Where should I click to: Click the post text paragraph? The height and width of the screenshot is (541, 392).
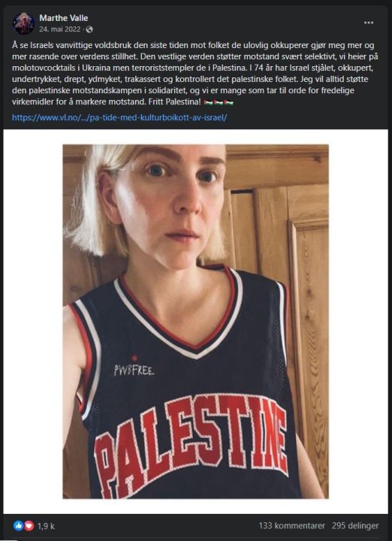click(x=195, y=74)
